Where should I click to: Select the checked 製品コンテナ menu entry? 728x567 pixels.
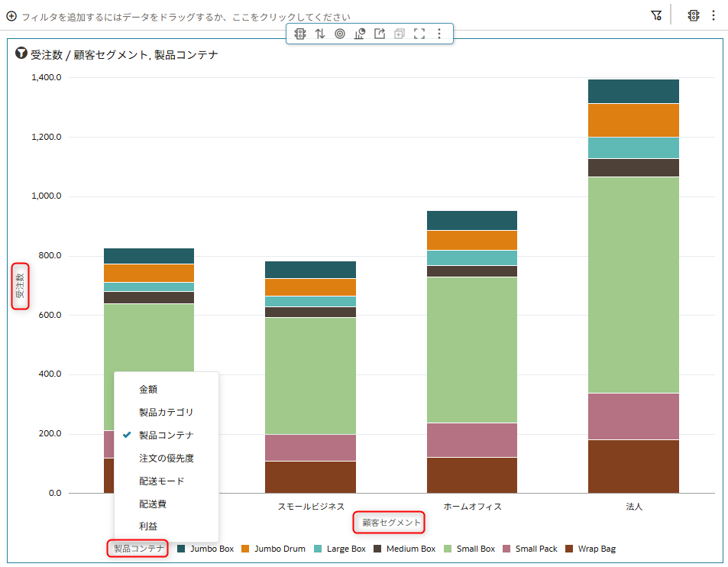pos(167,435)
